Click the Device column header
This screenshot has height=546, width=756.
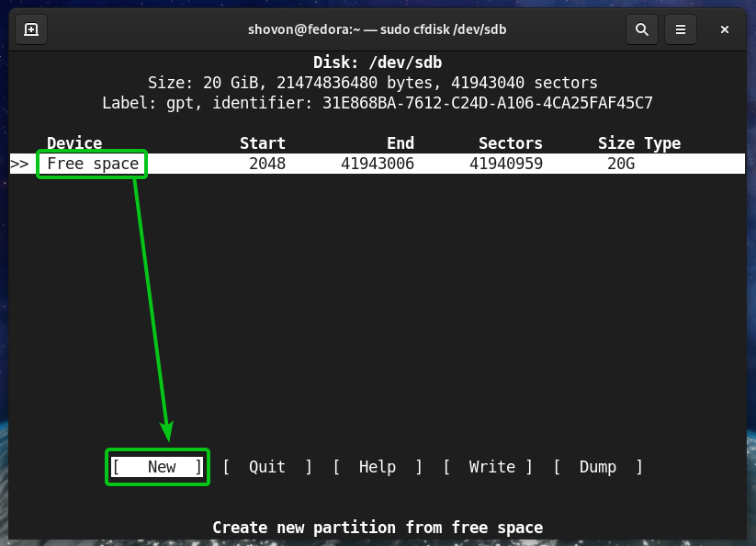pyautogui.click(x=74, y=143)
